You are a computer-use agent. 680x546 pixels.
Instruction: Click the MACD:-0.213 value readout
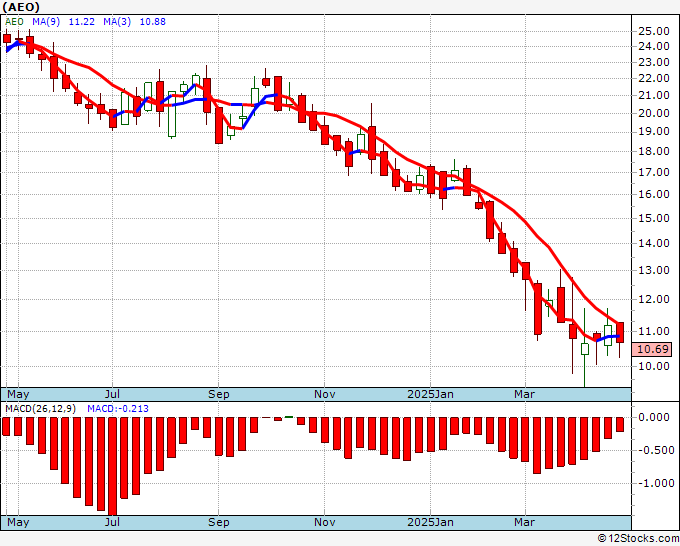pyautogui.click(x=118, y=409)
